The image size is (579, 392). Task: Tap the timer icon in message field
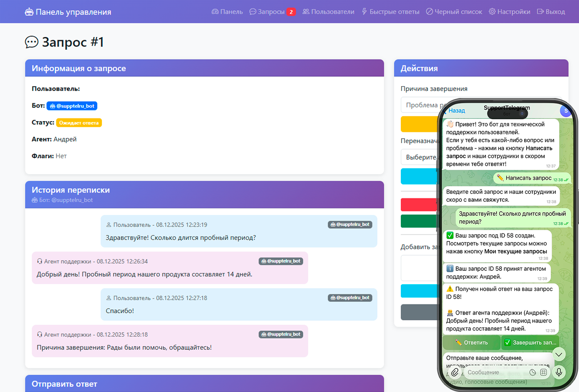click(533, 372)
